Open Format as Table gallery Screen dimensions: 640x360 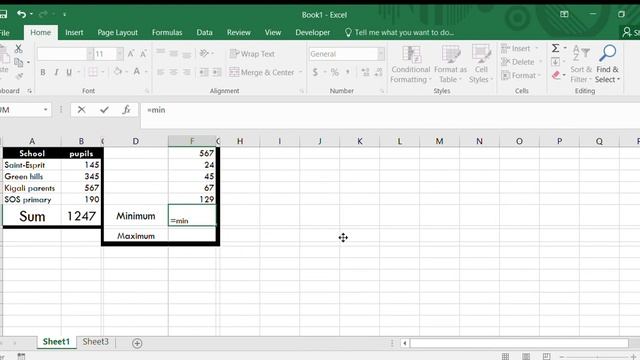450,65
